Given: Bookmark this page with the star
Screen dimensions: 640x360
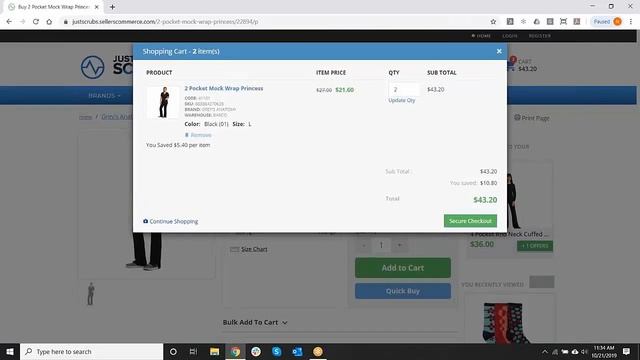Looking at the screenshot, I should tap(493, 22).
